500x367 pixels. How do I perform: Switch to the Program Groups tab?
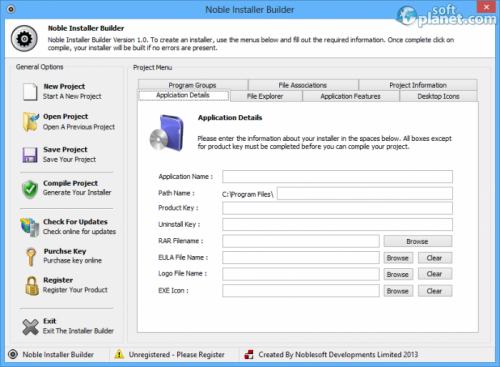193,85
